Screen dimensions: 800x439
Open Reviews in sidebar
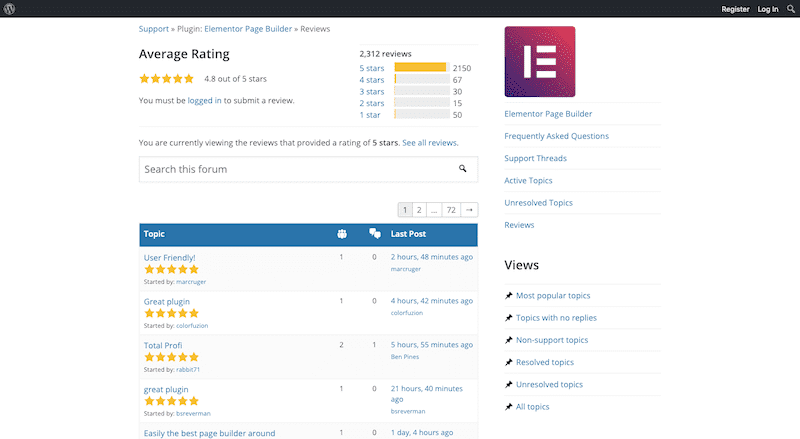pos(519,225)
